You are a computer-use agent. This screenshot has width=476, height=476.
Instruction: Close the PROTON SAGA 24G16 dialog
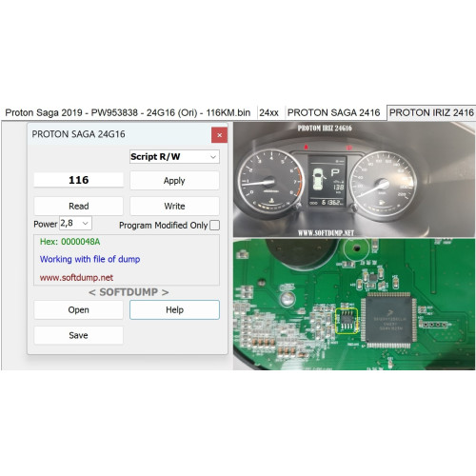(x=219, y=135)
